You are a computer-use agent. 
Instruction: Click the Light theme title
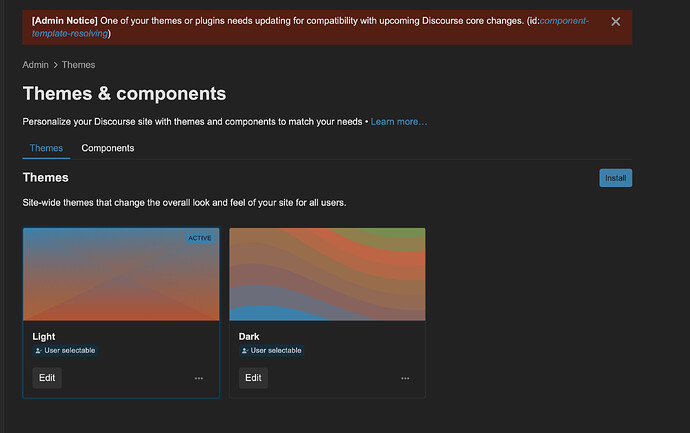pyautogui.click(x=44, y=337)
